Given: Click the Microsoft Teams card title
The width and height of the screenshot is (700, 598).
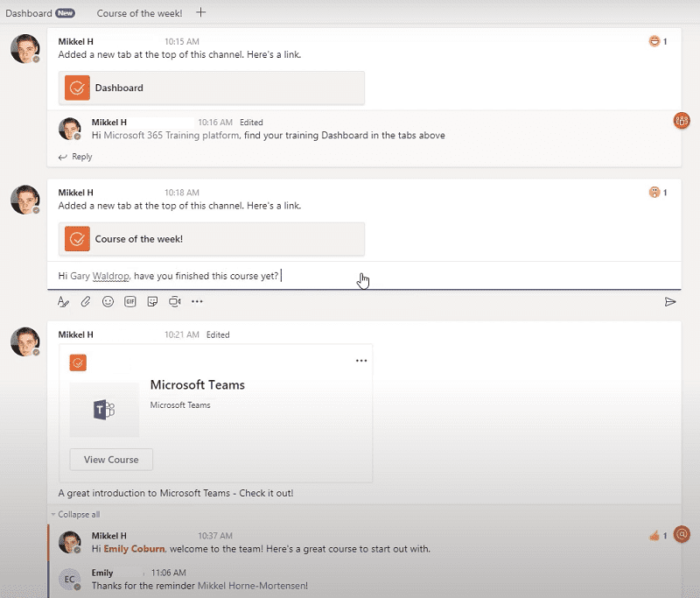Looking at the screenshot, I should [198, 385].
